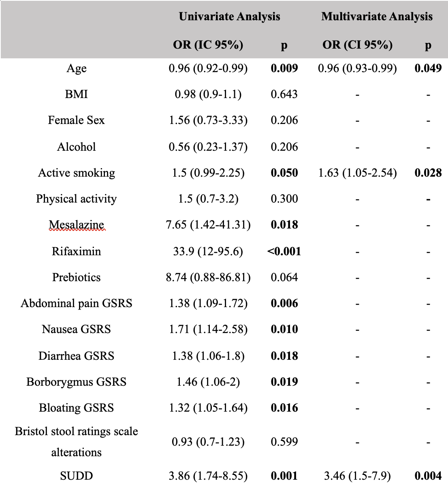Image resolution: width=448 pixels, height=487 pixels.
Task: Click multivariate OR 1.63 (1.05-2.54)
Action: (357, 173)
